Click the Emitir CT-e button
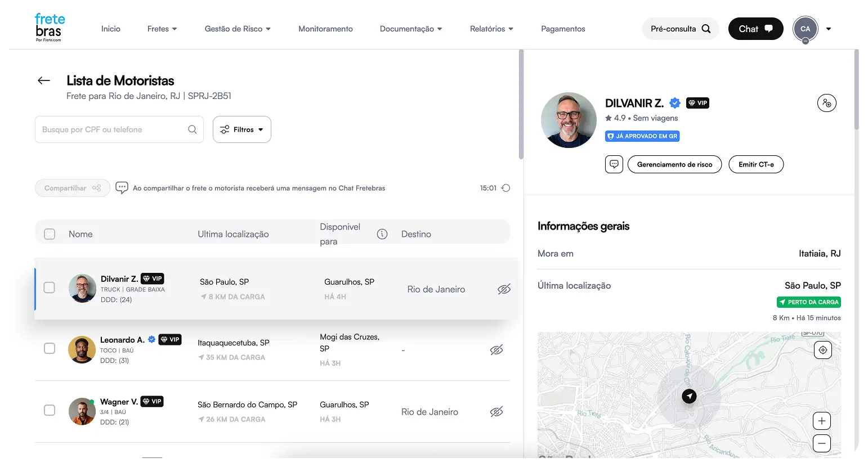The image size is (868, 467). (756, 164)
